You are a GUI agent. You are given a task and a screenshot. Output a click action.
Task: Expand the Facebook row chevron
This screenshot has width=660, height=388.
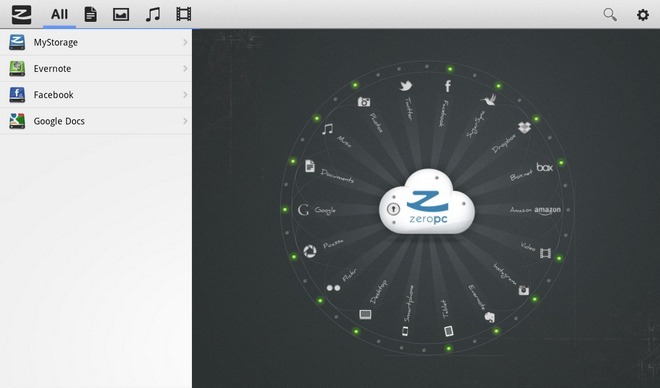click(x=185, y=95)
